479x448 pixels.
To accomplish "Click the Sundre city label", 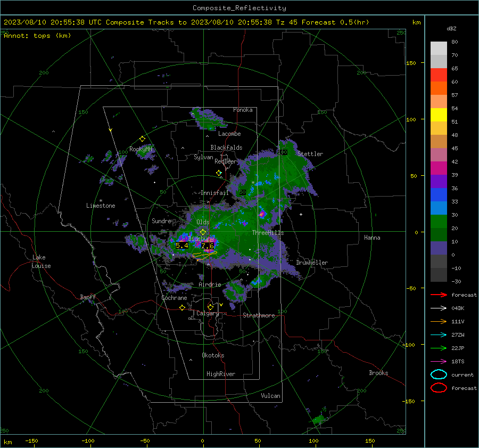I will [x=161, y=221].
